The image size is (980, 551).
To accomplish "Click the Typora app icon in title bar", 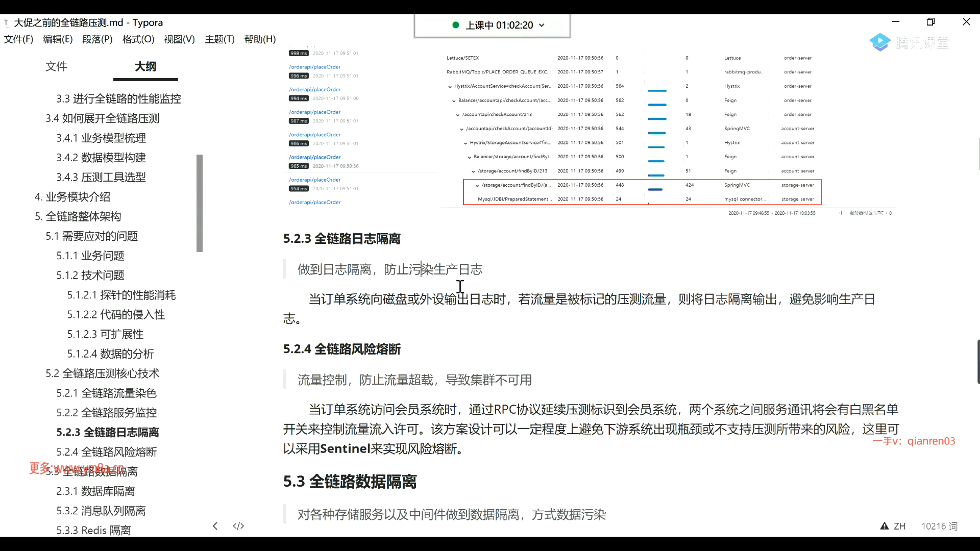I will (6, 23).
